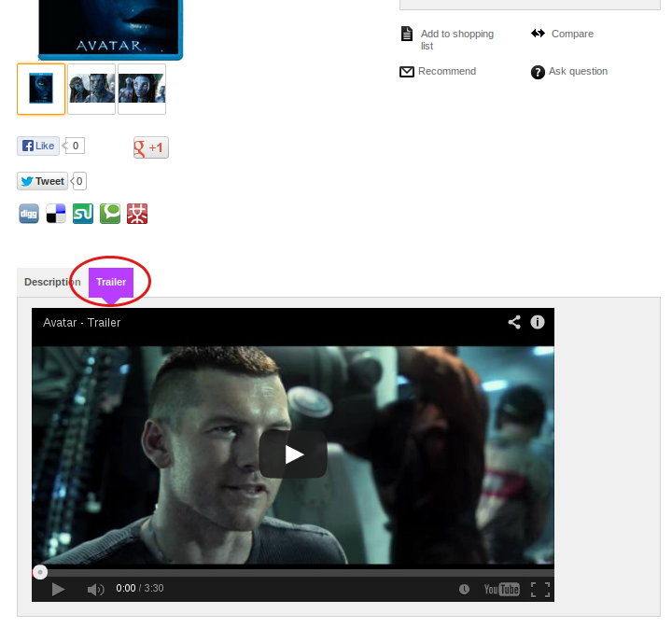
Task: Share using the green Technorati icon
Action: coord(110,214)
